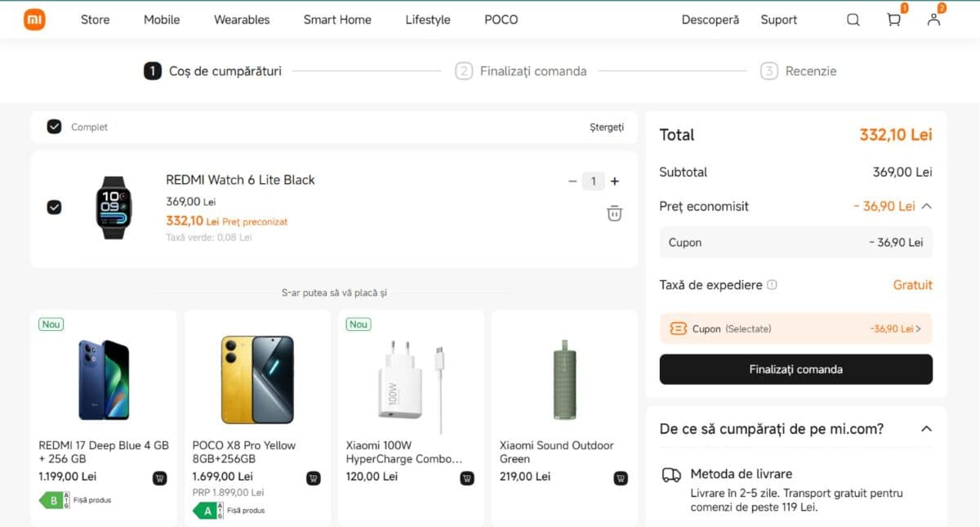Add REDMI 17 Deep Blue to cart

point(159,478)
